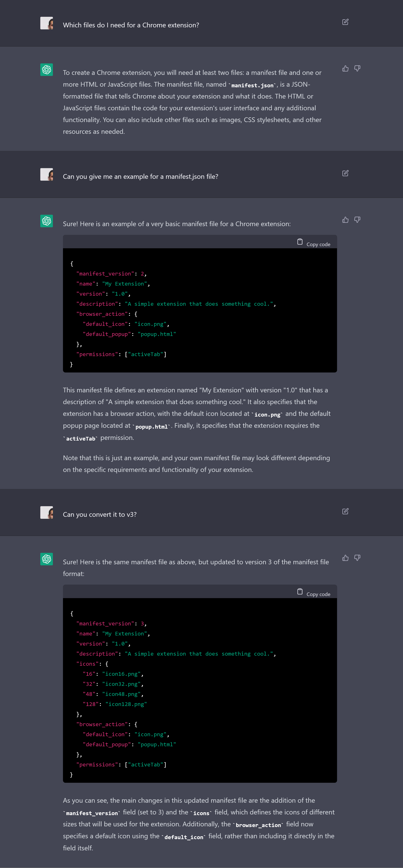Click the user avatar beside the v3 question
403x868 pixels.
47,513
